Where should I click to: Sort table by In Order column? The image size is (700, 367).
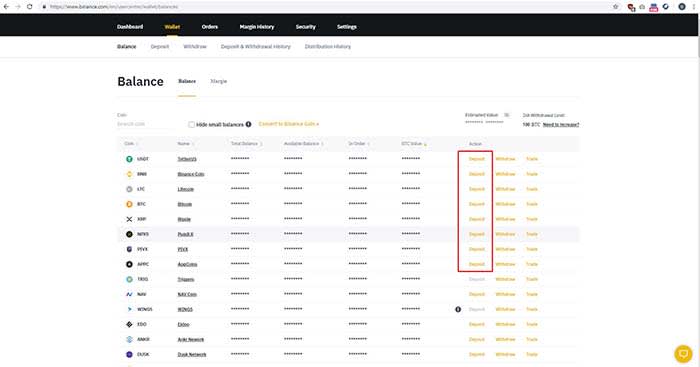pyautogui.click(x=358, y=144)
